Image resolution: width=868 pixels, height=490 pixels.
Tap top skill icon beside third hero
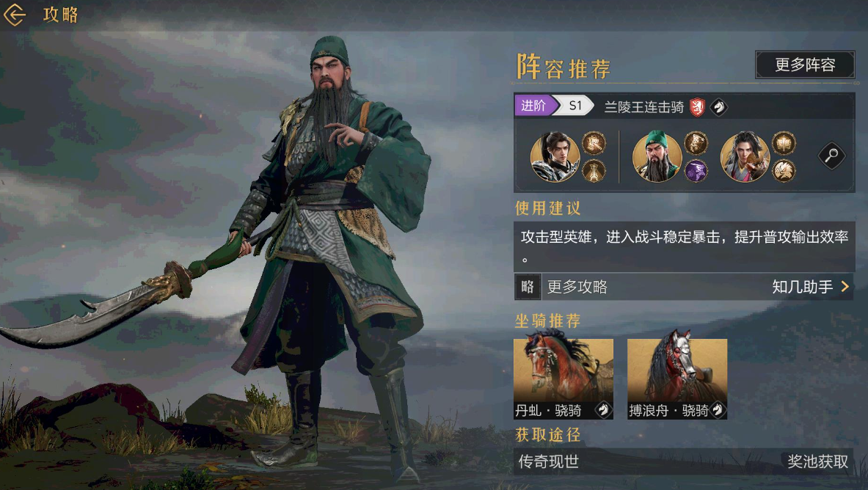pyautogui.click(x=784, y=143)
